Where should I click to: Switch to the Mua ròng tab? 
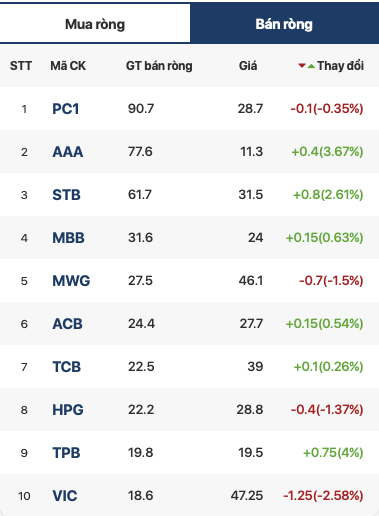(x=95, y=24)
